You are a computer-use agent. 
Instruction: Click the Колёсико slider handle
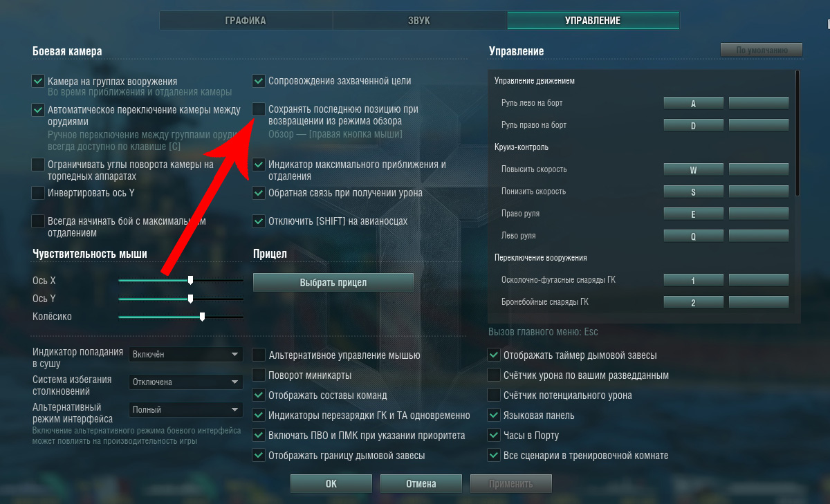pos(202,317)
